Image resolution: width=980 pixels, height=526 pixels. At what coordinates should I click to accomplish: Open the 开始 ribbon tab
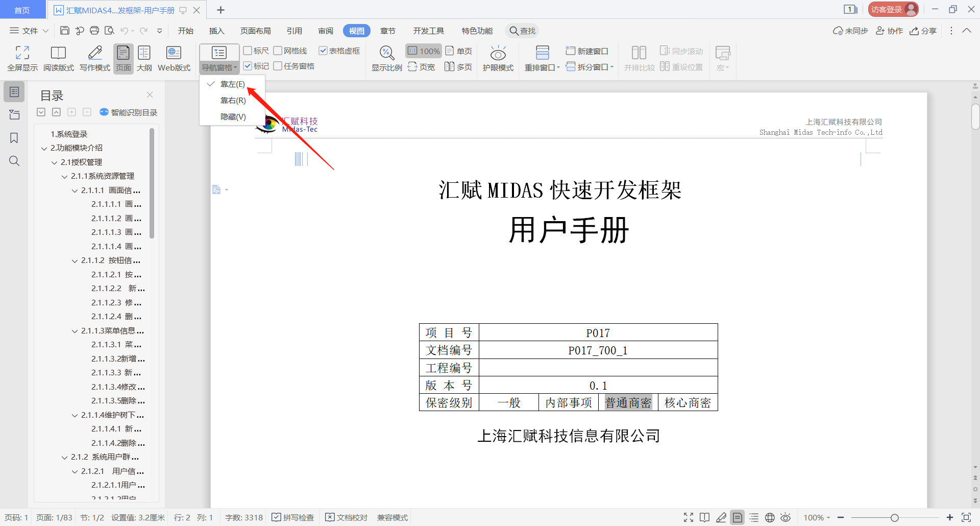(x=186, y=31)
